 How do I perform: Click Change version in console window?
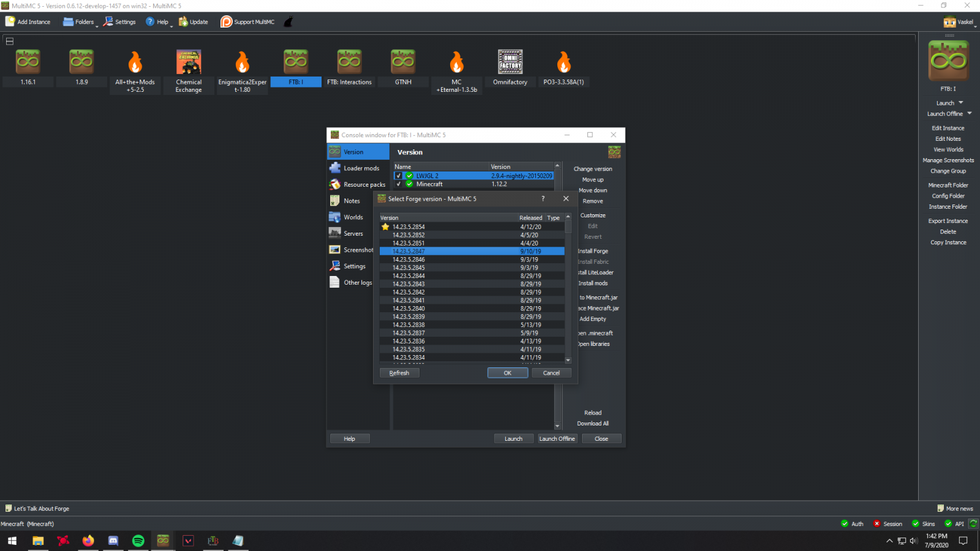click(x=593, y=169)
